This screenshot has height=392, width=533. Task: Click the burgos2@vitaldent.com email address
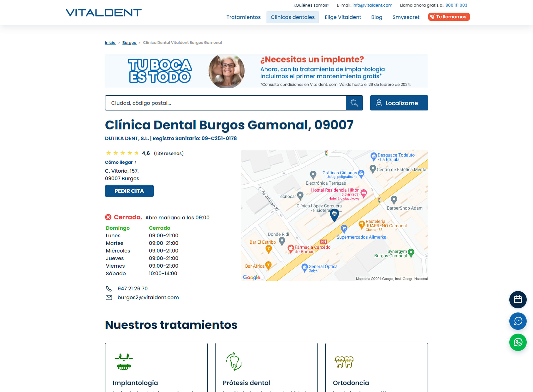[148, 297]
